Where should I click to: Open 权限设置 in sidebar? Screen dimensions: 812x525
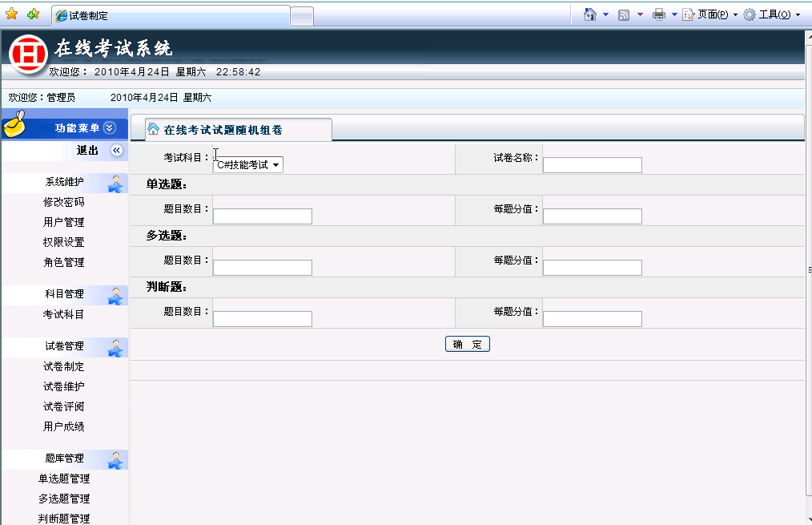pyautogui.click(x=64, y=243)
